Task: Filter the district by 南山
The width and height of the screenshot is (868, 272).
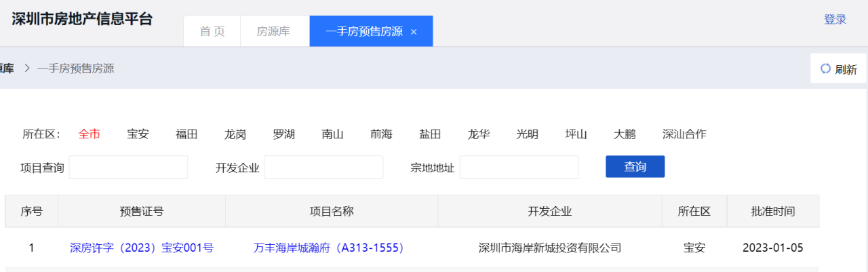Action: 332,134
